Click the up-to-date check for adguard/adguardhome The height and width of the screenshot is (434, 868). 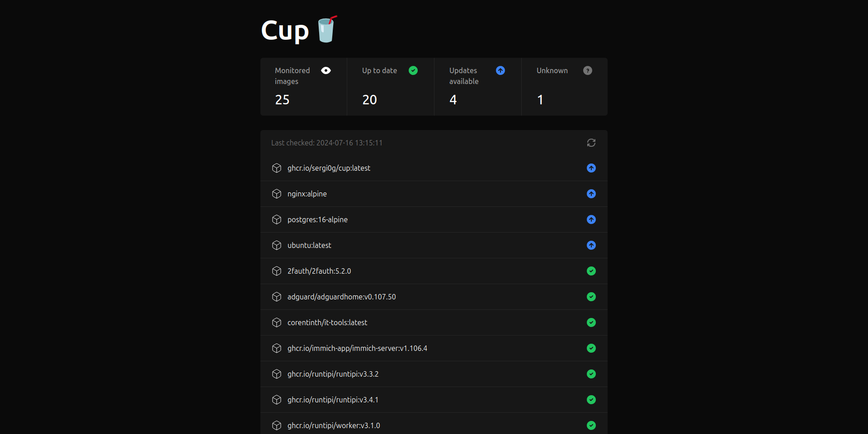(591, 297)
